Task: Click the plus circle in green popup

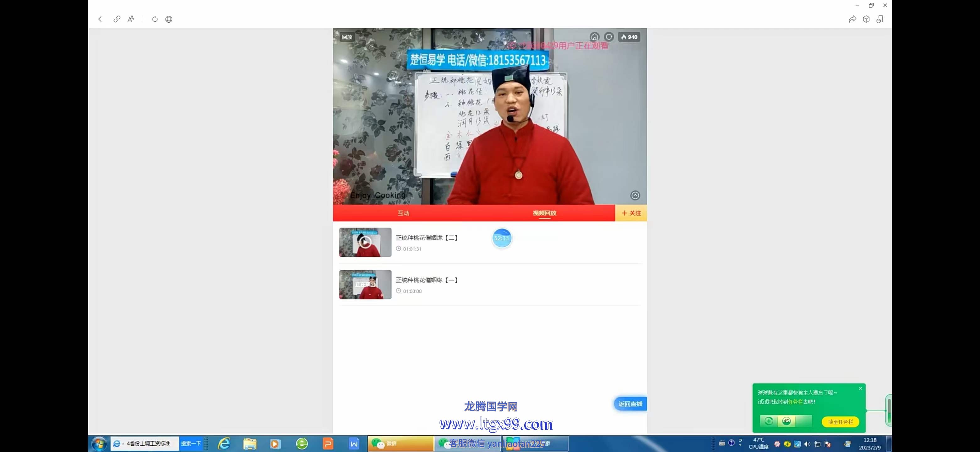Action: 769,421
